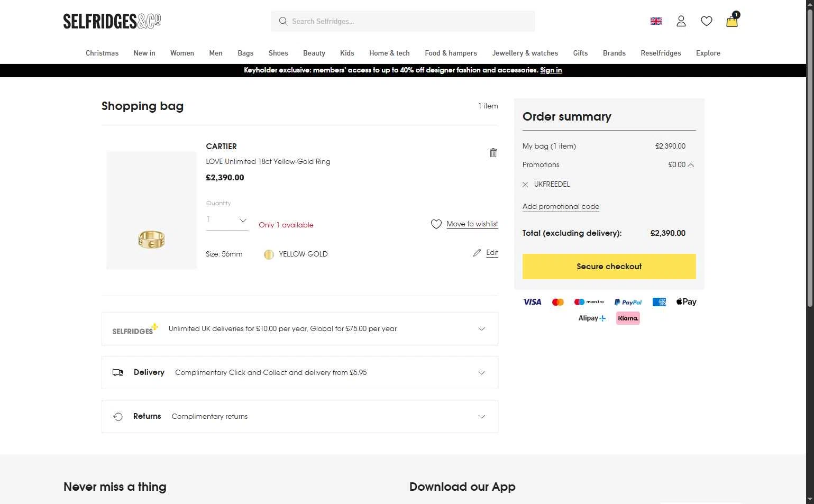Screen dimensions: 814x504
Task: Open the Shoes menu
Action: click(278, 53)
